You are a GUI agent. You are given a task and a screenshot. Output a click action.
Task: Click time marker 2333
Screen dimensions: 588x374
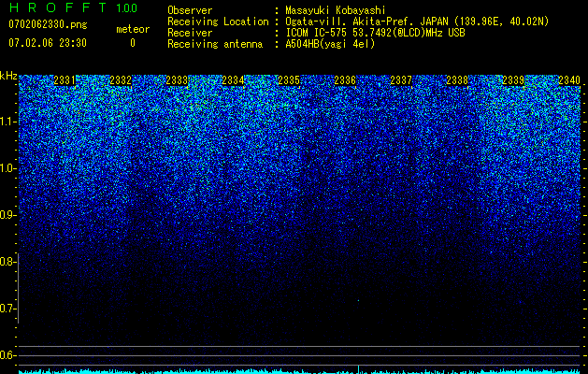pos(177,80)
